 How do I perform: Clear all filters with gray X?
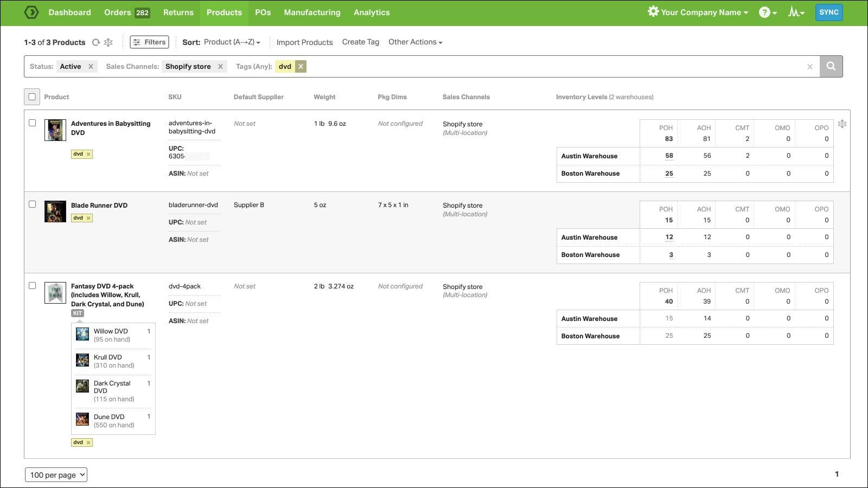click(x=809, y=67)
